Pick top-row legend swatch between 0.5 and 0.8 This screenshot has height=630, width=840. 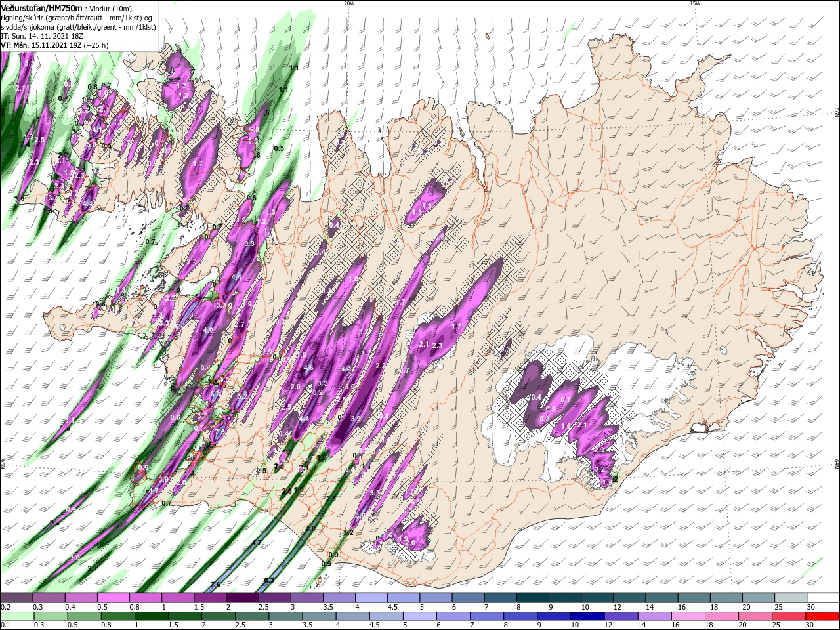(x=113, y=598)
